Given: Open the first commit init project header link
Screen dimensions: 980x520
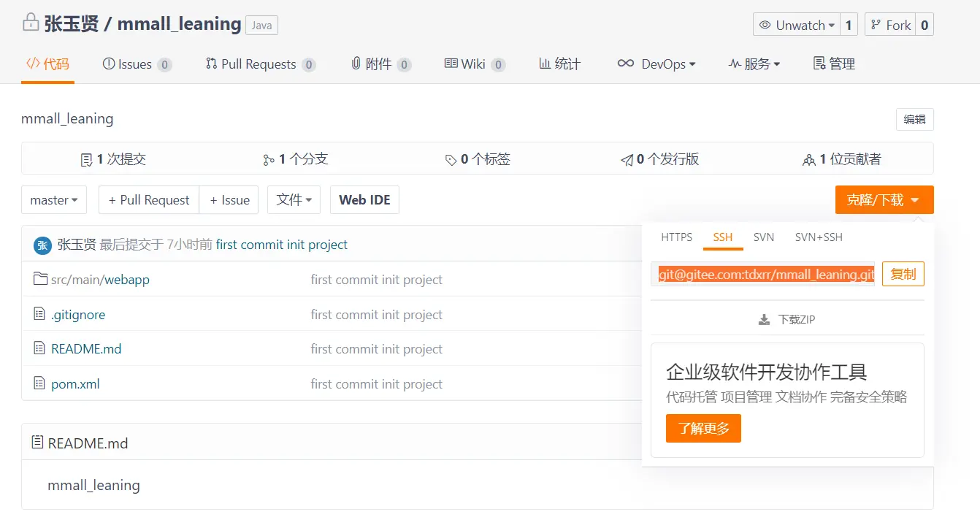Looking at the screenshot, I should pos(282,245).
